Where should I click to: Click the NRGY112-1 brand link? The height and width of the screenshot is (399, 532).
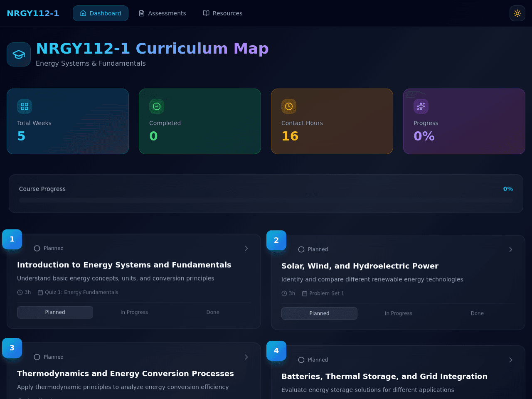pos(33,13)
